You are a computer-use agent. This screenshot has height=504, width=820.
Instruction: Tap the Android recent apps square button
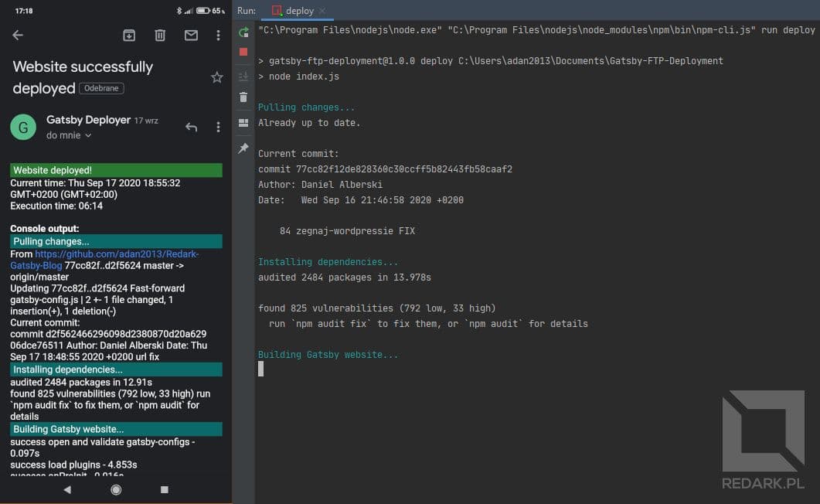pos(164,489)
